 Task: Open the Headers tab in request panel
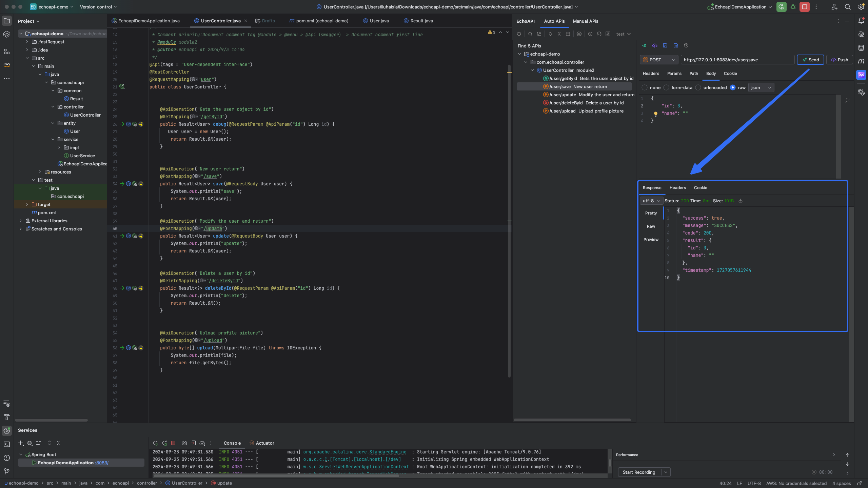coord(651,74)
